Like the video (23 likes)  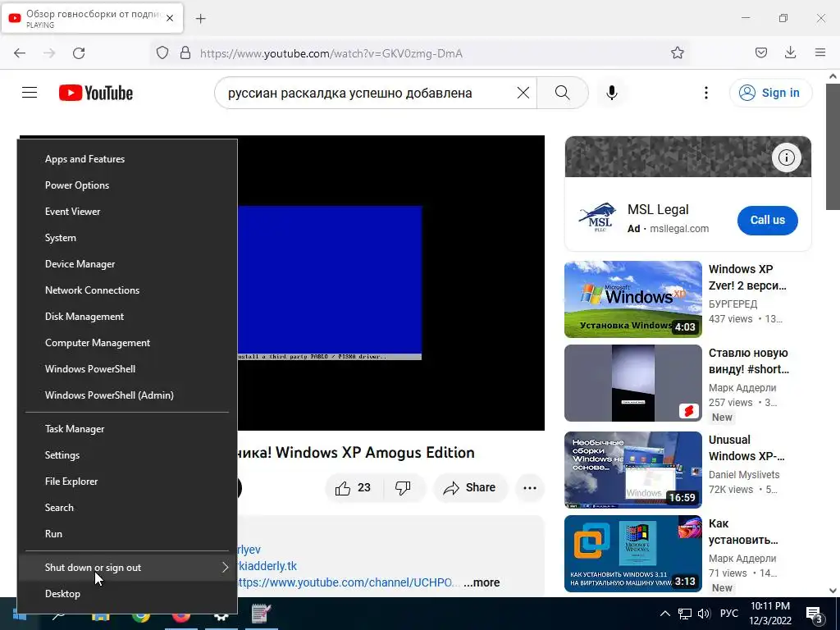354,487
